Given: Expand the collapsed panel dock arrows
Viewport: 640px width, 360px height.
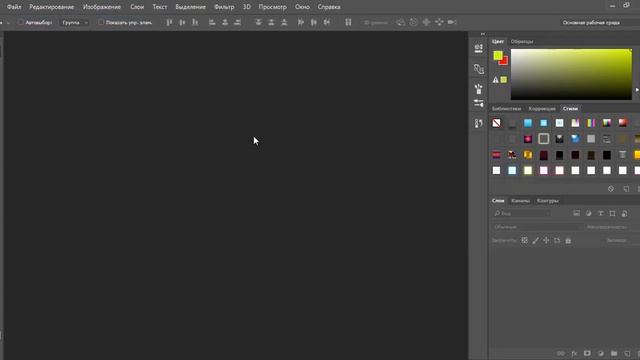Looking at the screenshot, I should click(483, 34).
